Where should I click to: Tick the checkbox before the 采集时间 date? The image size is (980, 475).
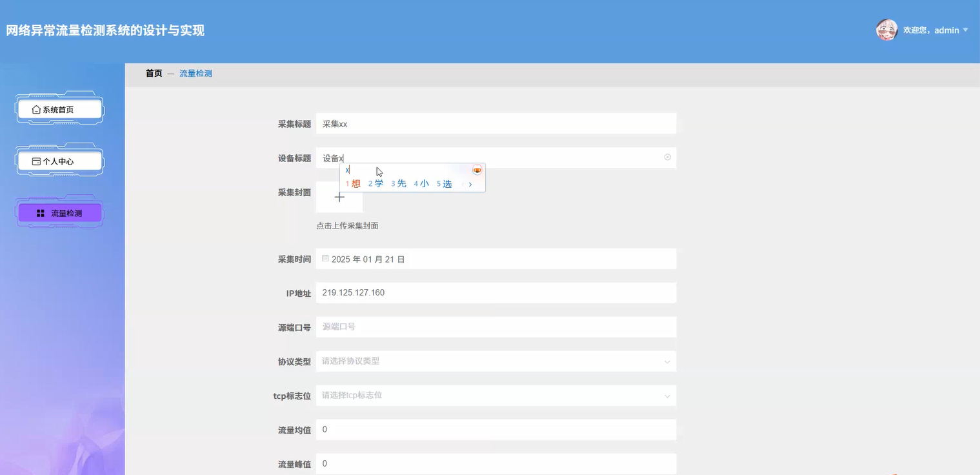325,258
